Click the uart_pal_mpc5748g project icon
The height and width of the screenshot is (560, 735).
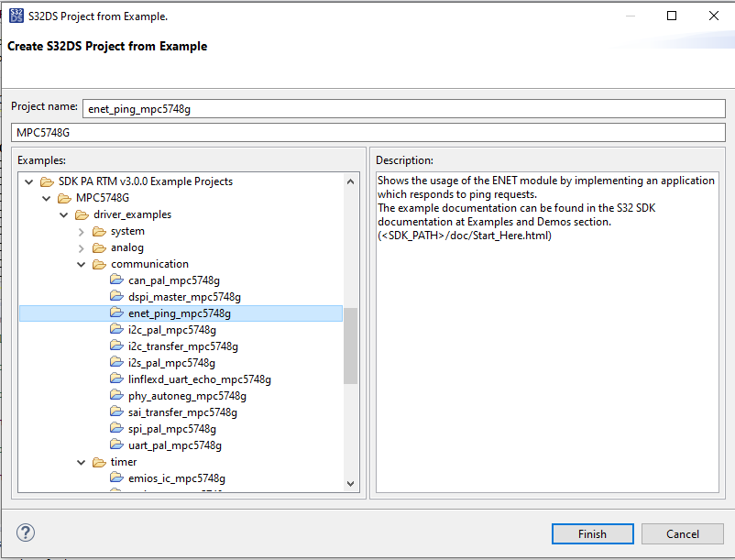tap(116, 445)
